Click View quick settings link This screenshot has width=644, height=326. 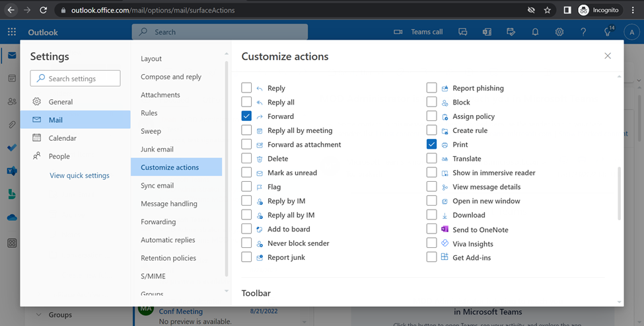(x=79, y=176)
